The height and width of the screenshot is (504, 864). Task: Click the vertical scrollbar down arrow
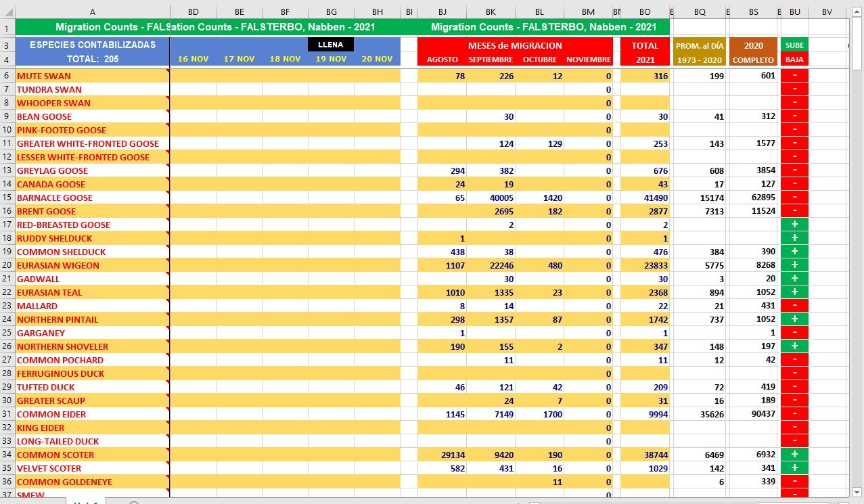(x=857, y=492)
